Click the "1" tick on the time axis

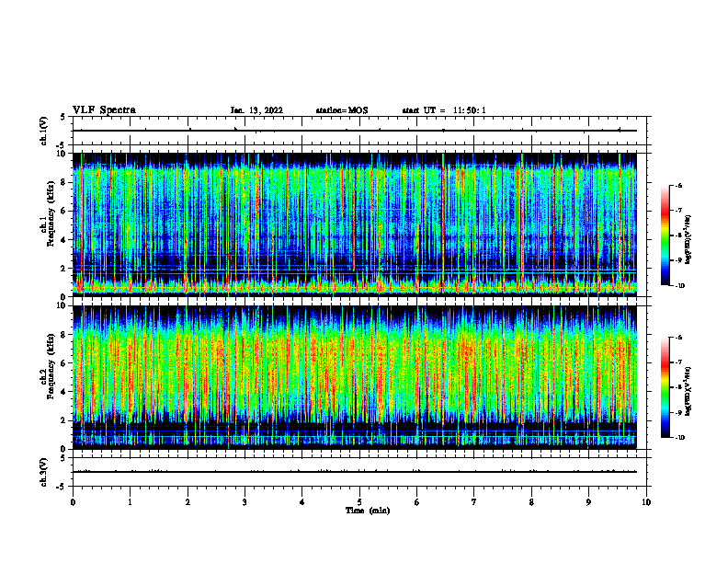[x=130, y=502]
